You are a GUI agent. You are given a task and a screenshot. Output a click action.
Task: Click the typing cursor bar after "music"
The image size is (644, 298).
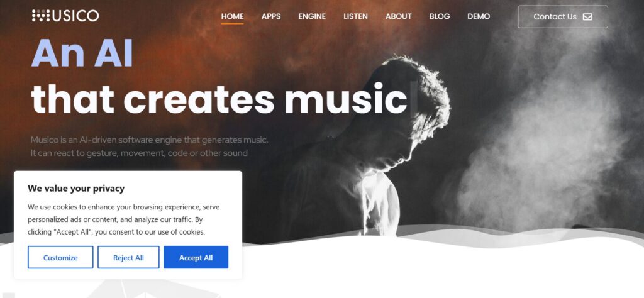pos(414,99)
